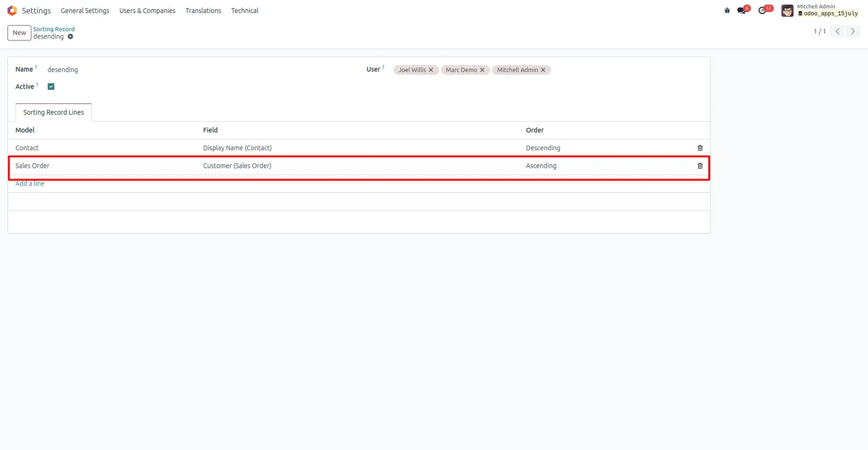Open the activities clock icon

pyautogui.click(x=763, y=11)
